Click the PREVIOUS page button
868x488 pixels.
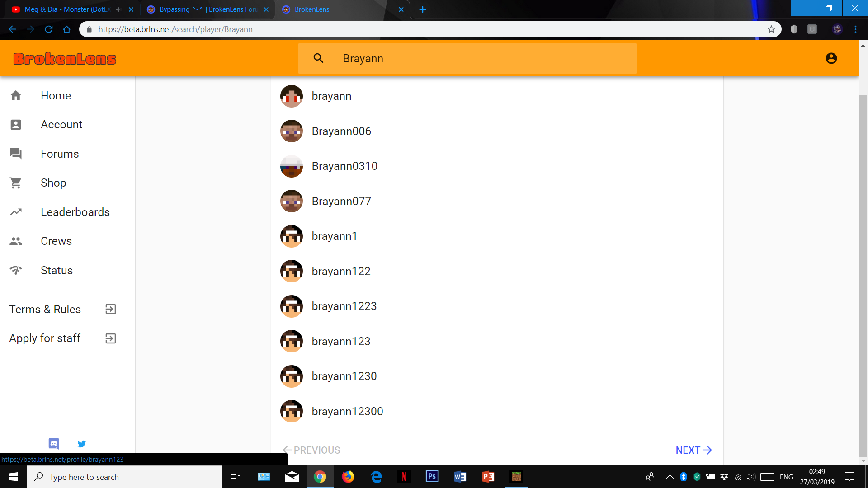pyautogui.click(x=311, y=450)
